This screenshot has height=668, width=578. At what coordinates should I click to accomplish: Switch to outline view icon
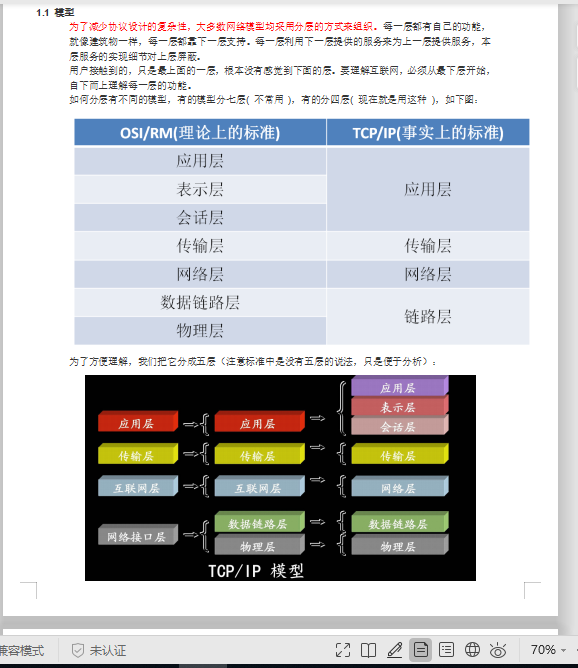click(446, 650)
